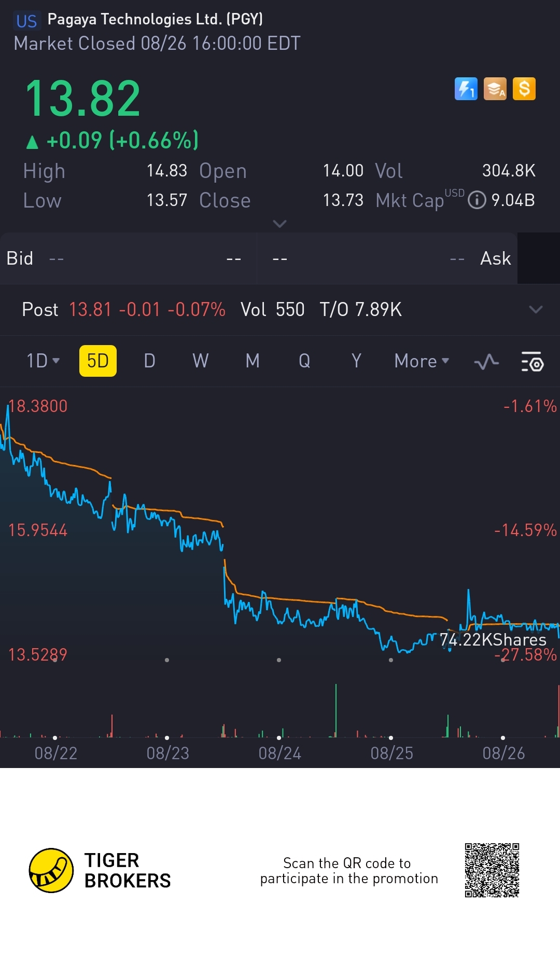560x973 pixels.
Task: Switch to the Q quarterly chart tab
Action: pos(304,361)
